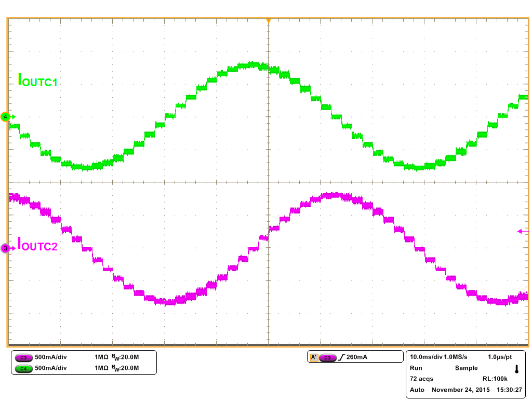Screen dimensions: 532x399
Task: Click the green C4 channel badge
Action: 23,368
